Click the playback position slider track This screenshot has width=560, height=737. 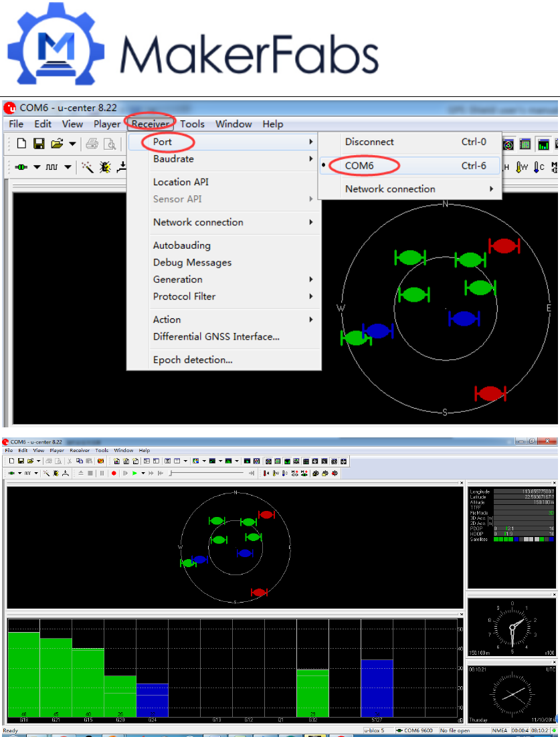[207, 473]
